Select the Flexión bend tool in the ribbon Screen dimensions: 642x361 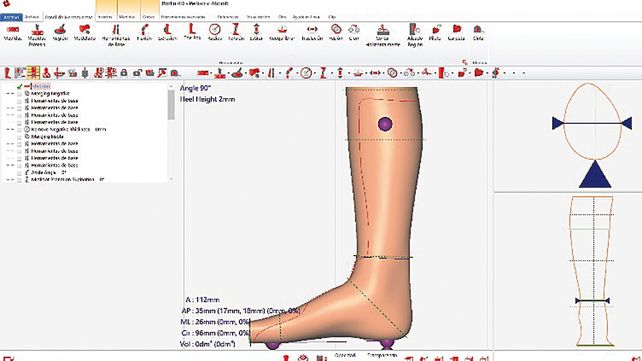(144, 33)
